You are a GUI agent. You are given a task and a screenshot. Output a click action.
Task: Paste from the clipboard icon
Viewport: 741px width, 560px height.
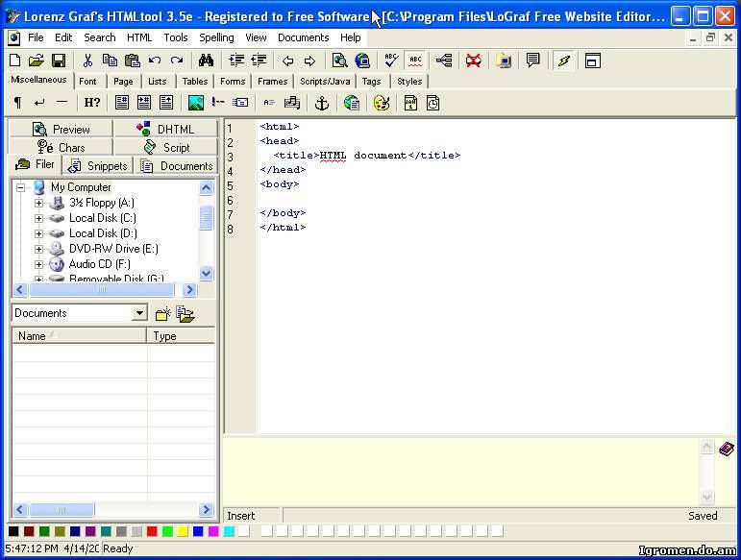click(x=133, y=61)
